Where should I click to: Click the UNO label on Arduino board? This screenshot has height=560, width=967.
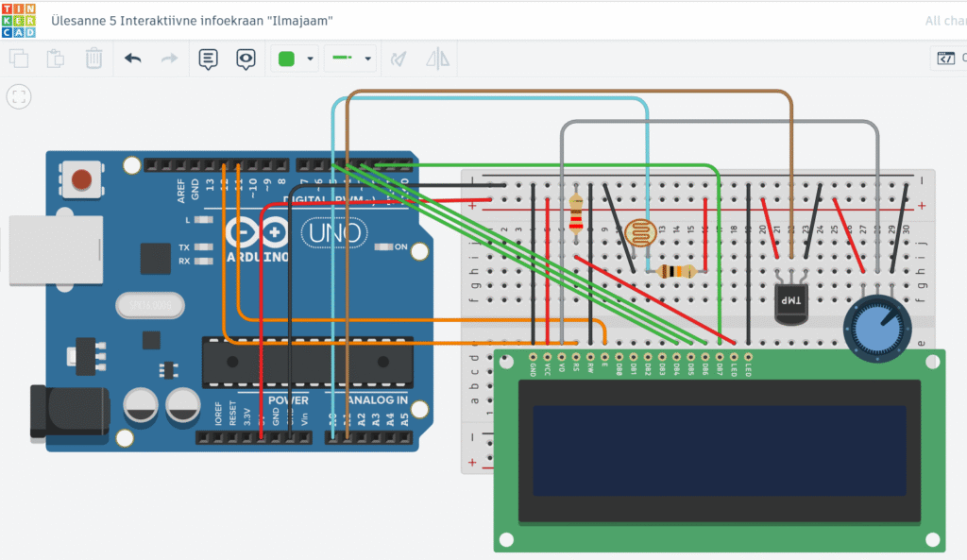pyautogui.click(x=335, y=233)
